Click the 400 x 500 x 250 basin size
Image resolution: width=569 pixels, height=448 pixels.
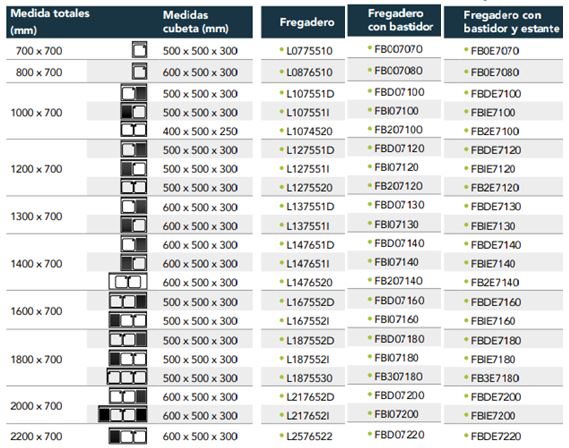click(200, 131)
